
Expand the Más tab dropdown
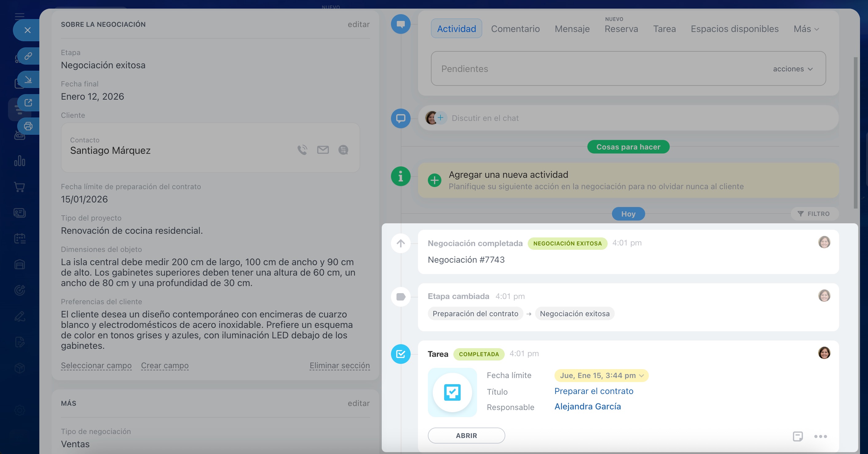806,29
